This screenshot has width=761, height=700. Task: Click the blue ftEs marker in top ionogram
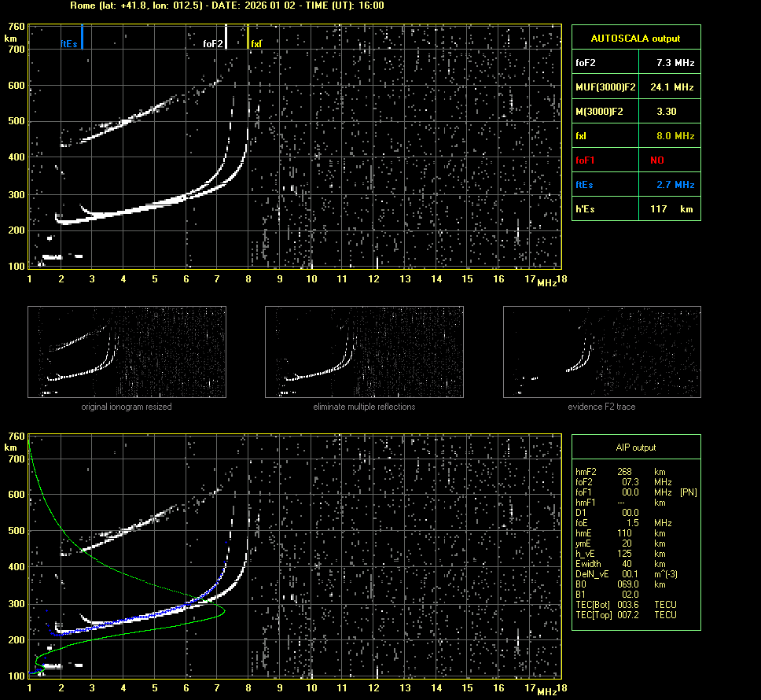(x=82, y=37)
